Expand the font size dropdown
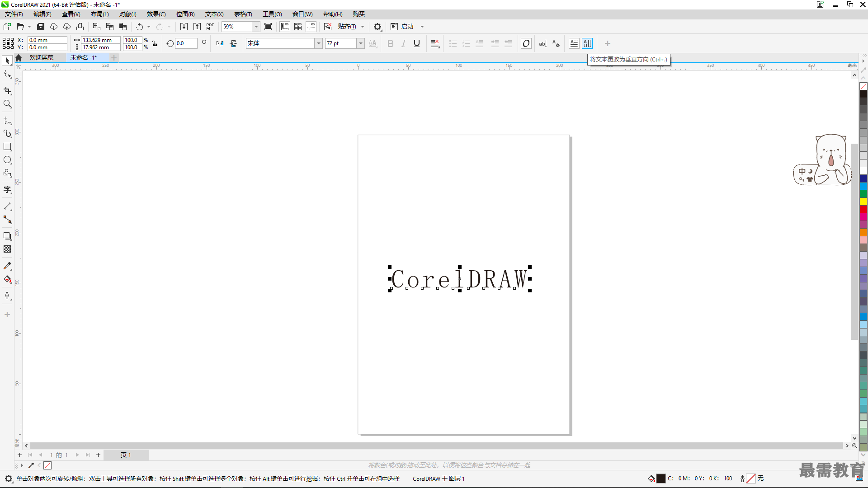 point(361,43)
